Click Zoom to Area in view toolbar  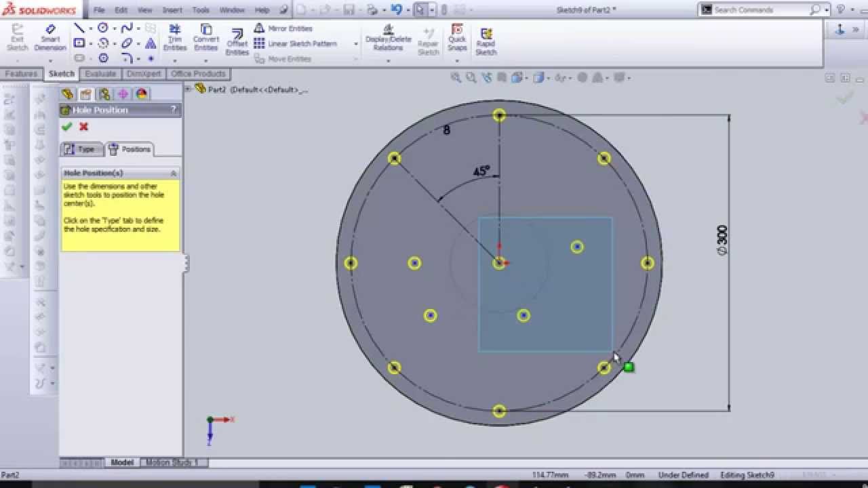[x=472, y=78]
